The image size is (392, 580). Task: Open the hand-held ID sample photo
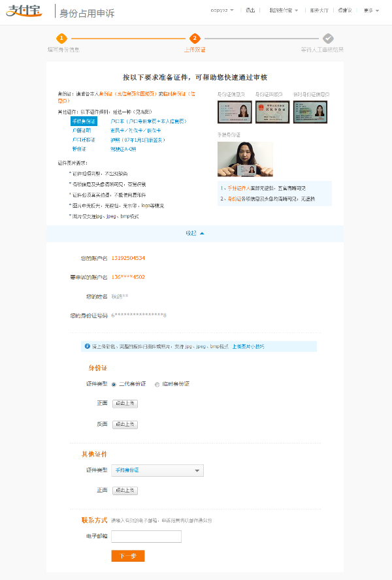pyautogui.click(x=245, y=159)
